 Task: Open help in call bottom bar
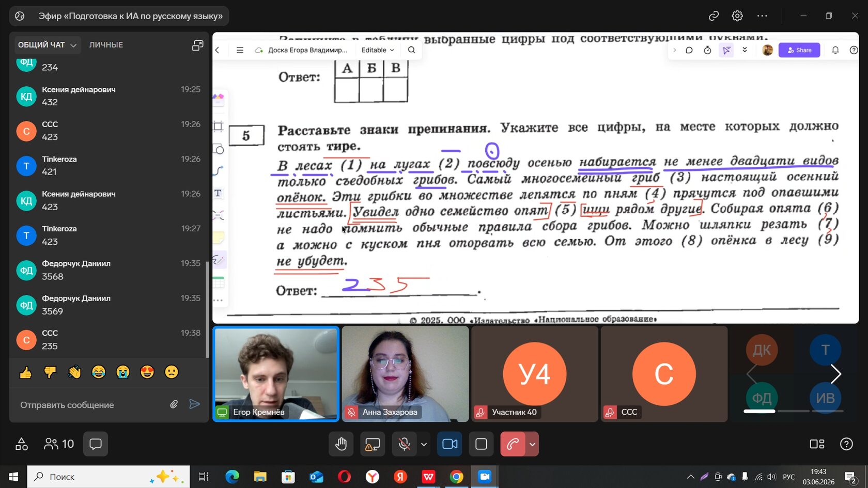pos(846,444)
